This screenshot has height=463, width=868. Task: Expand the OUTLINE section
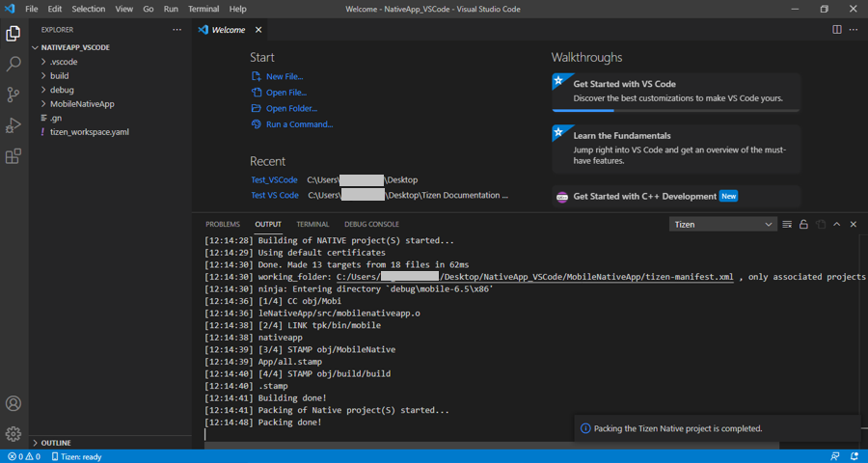[57, 443]
